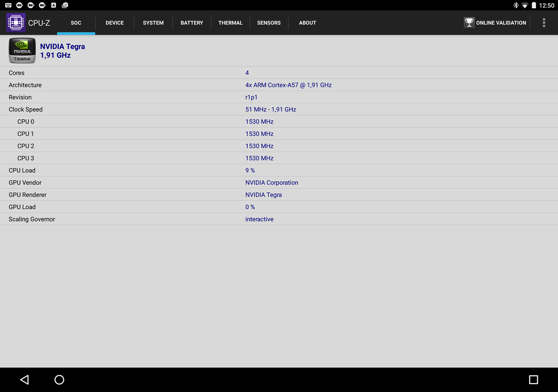The width and height of the screenshot is (558, 392).
Task: Select the SOC tab
Action: (x=76, y=23)
